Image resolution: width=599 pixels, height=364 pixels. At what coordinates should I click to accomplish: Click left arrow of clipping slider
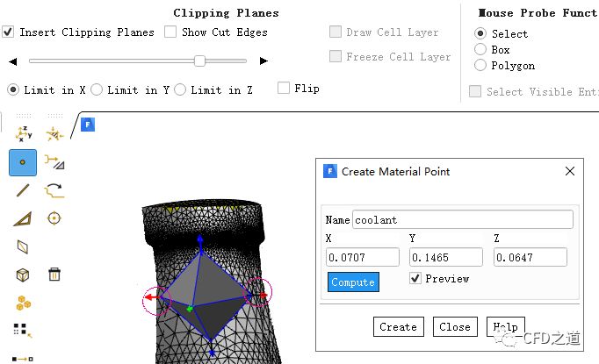13,61
